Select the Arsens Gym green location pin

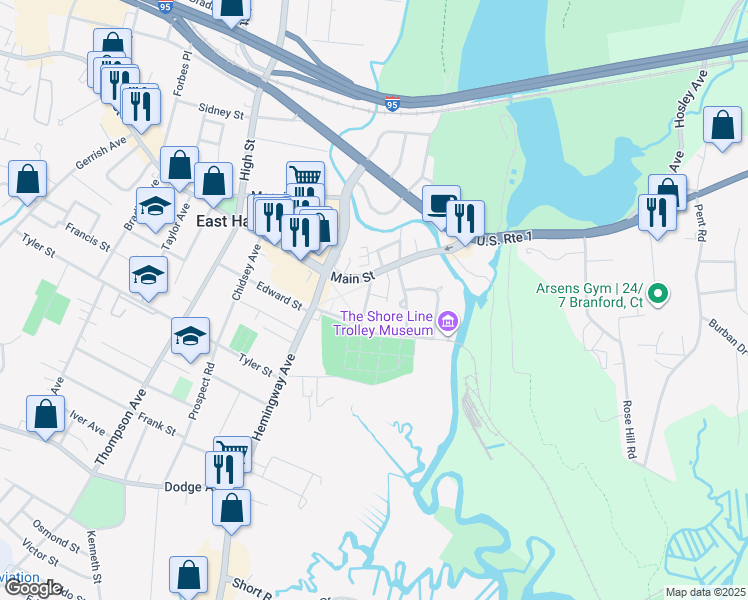658,294
